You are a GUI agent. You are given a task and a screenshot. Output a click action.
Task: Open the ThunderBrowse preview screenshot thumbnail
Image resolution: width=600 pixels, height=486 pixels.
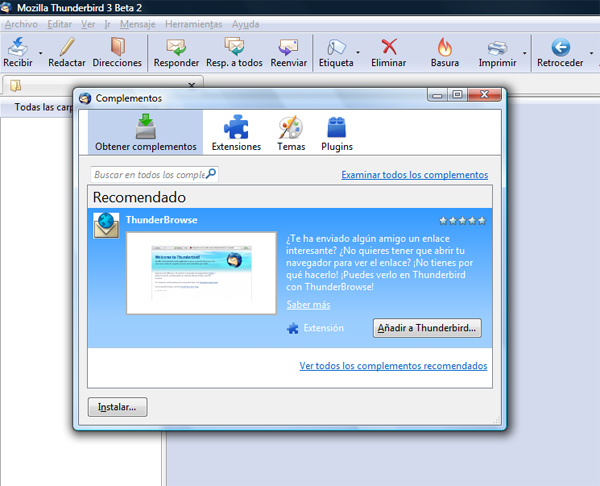pos(201,273)
